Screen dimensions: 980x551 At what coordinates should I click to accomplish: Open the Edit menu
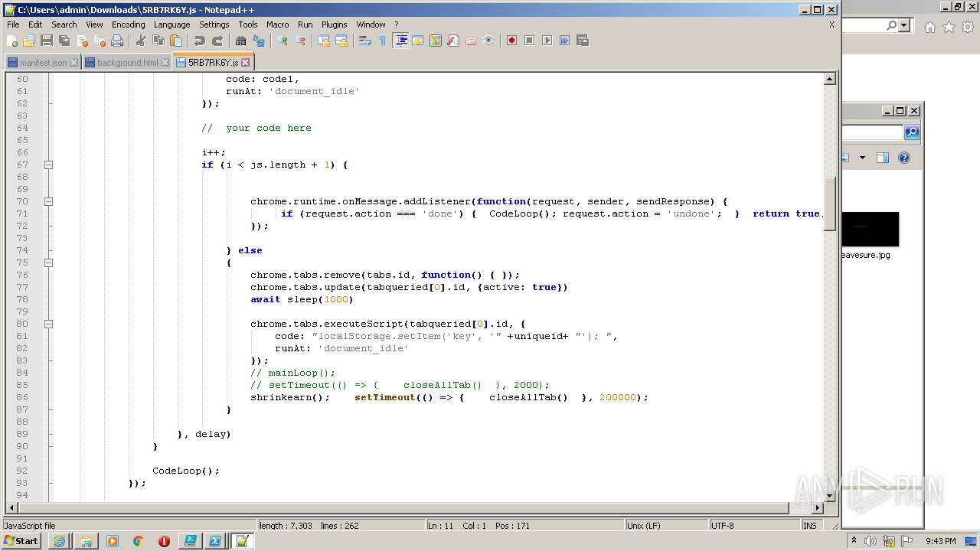click(x=35, y=24)
